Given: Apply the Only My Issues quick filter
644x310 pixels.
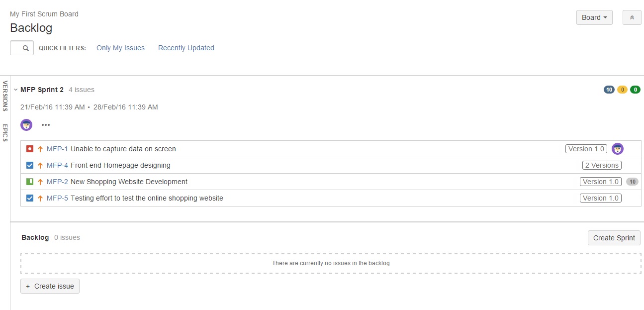Looking at the screenshot, I should (120, 48).
